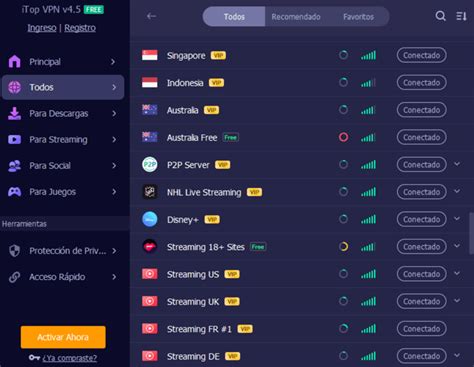The width and height of the screenshot is (474, 367).
Task: Expand the P2P Server row chevron
Action: [457, 164]
